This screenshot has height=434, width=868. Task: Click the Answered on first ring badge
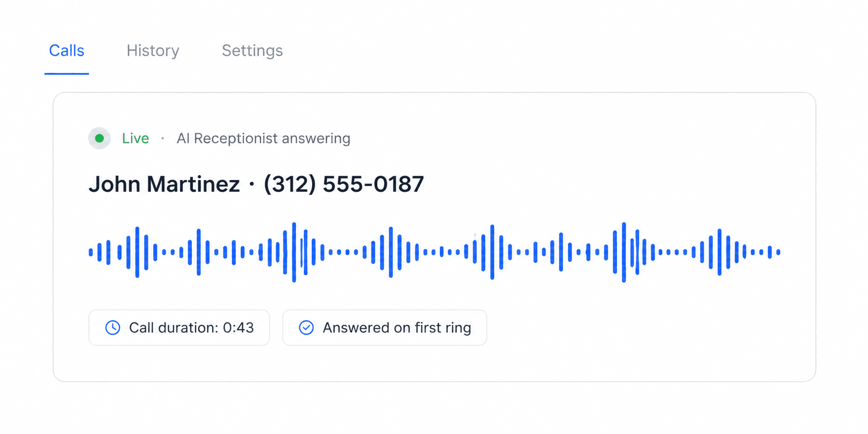[x=385, y=328]
